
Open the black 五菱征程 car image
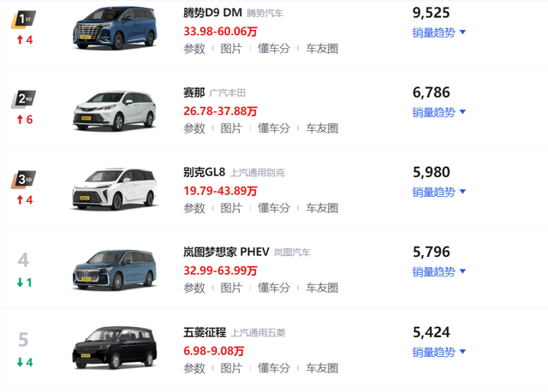tap(115, 347)
